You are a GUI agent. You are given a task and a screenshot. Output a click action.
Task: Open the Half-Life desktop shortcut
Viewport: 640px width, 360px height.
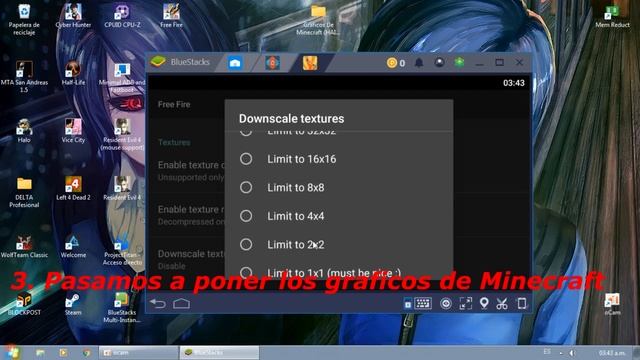tap(73, 73)
